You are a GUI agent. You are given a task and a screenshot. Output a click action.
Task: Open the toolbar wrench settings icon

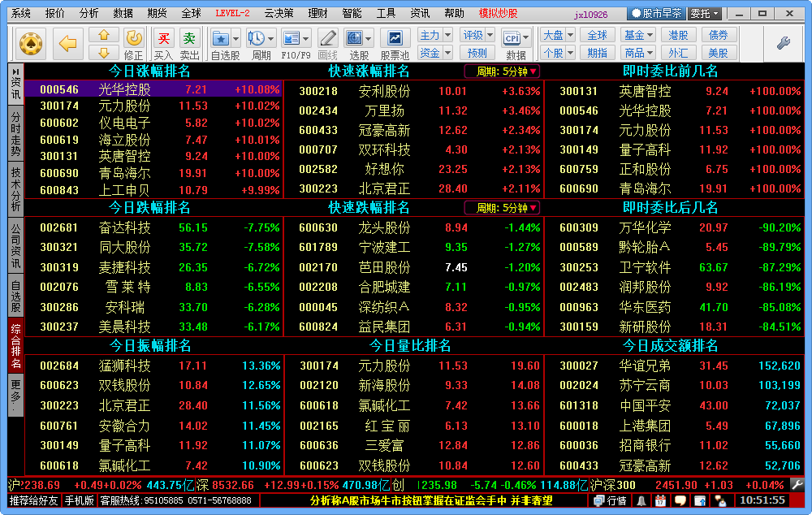pyautogui.click(x=783, y=44)
